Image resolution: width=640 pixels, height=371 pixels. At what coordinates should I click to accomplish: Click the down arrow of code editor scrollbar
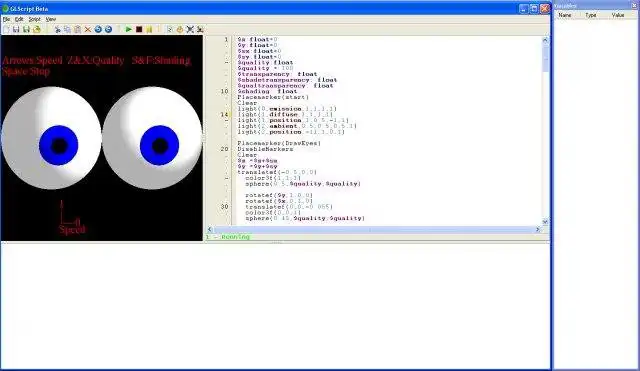point(545,221)
